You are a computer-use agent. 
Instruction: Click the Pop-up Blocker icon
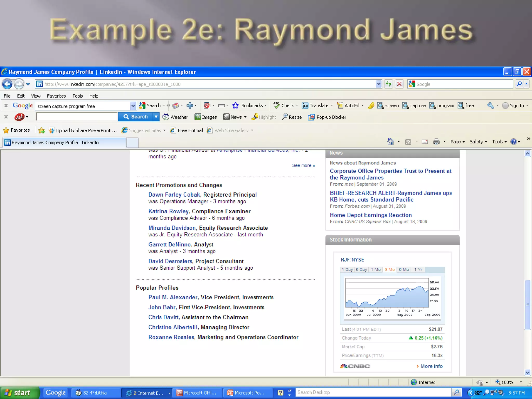[x=311, y=117]
